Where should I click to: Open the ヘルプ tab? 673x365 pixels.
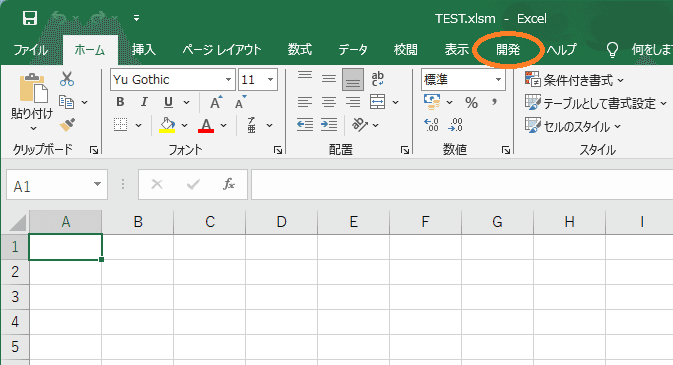(562, 50)
